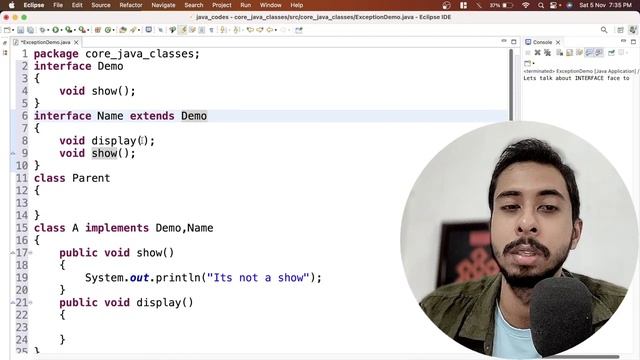Click the Next Annotation toolbar icon
Viewport: 640px width, 360px height.
point(223,30)
